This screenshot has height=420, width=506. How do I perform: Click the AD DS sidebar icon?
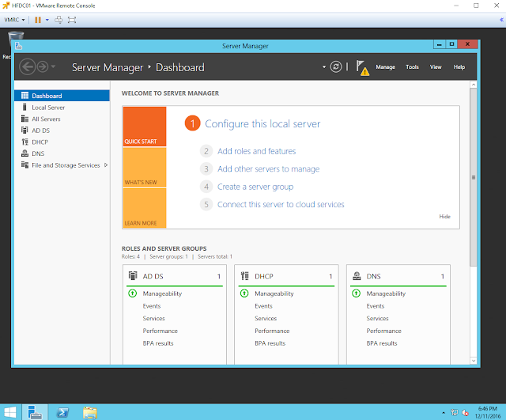(x=25, y=130)
